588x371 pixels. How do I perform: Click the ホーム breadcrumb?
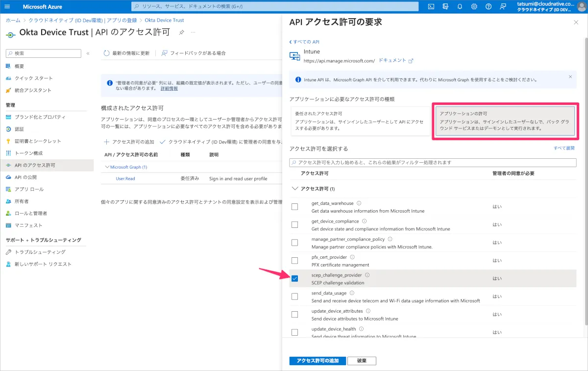[x=13, y=20]
